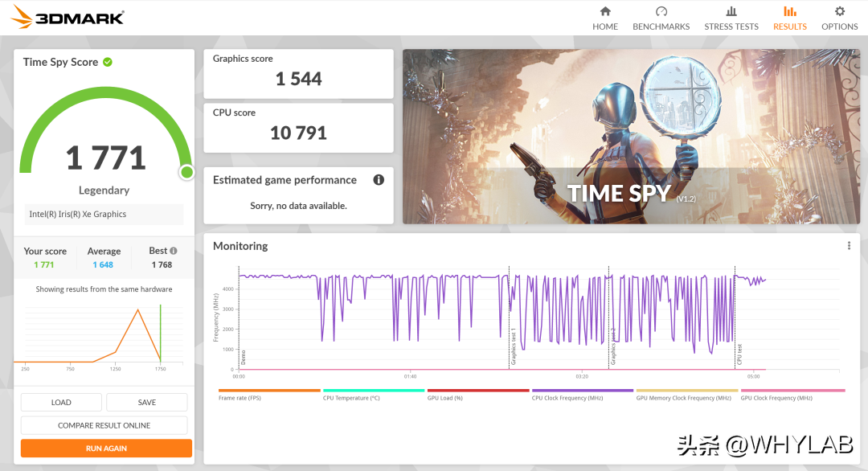
Task: Click the Time Spy banner image
Action: pyautogui.click(x=631, y=137)
